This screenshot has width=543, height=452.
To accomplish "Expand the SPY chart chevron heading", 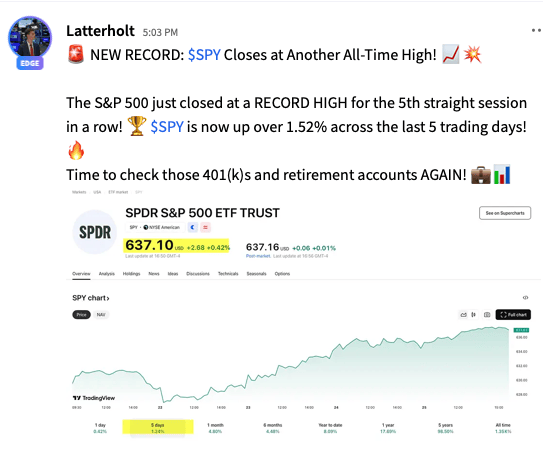I will click(91, 298).
